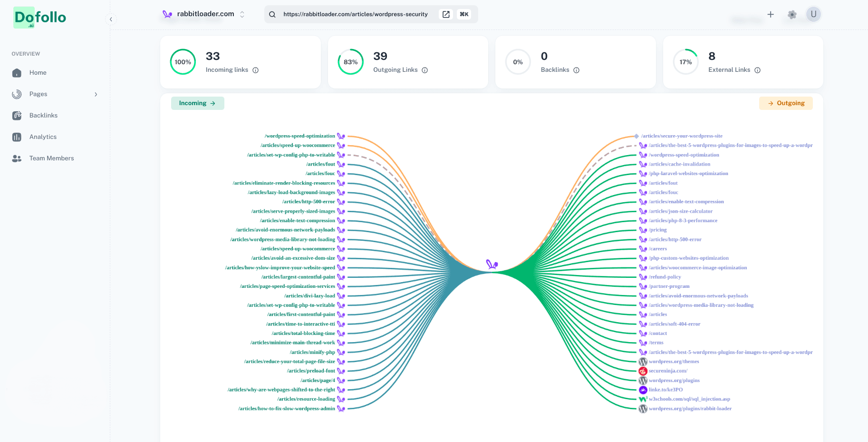Click the Incoming button
The width and height of the screenshot is (868, 442).
pos(197,103)
